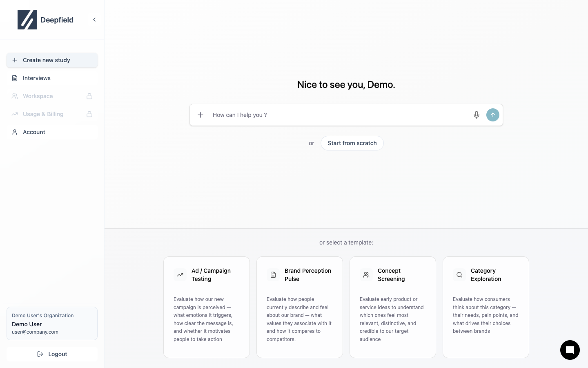Screen dimensions: 588x368
Task: Open Demo User's profile card
Action: tap(52, 323)
